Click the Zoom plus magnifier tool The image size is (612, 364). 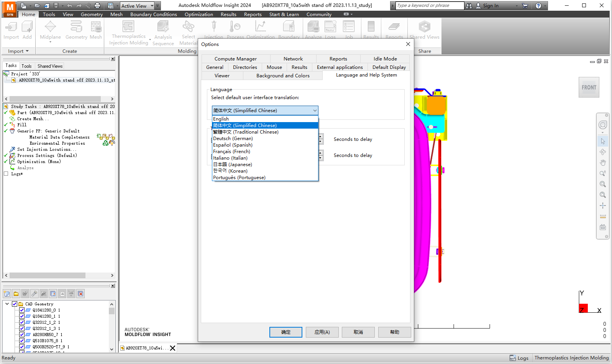(x=603, y=173)
